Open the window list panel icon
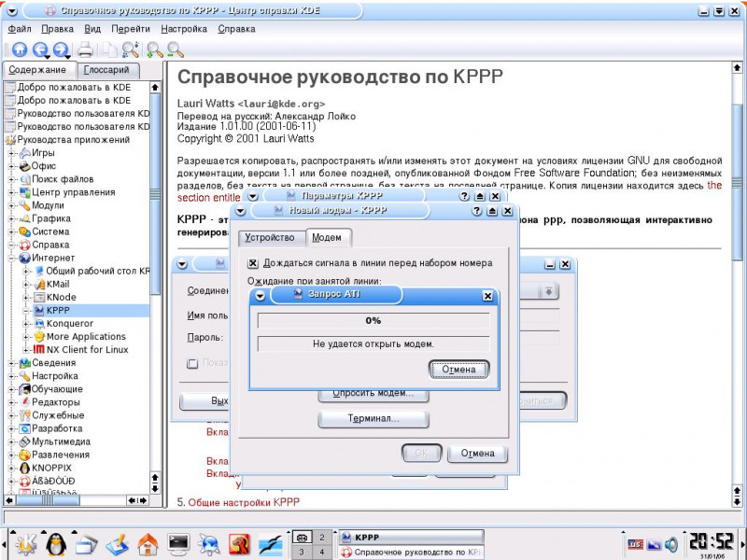747x560 pixels. 86,545
